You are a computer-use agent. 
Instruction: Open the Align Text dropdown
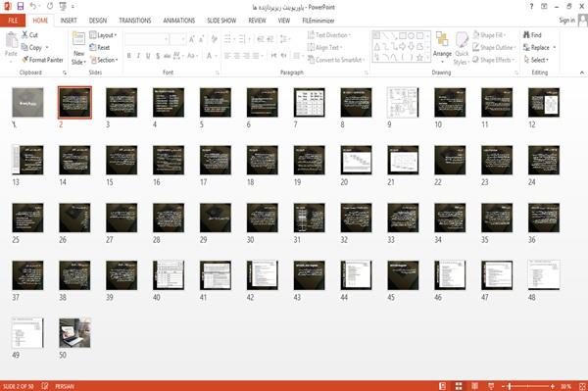[x=324, y=48]
